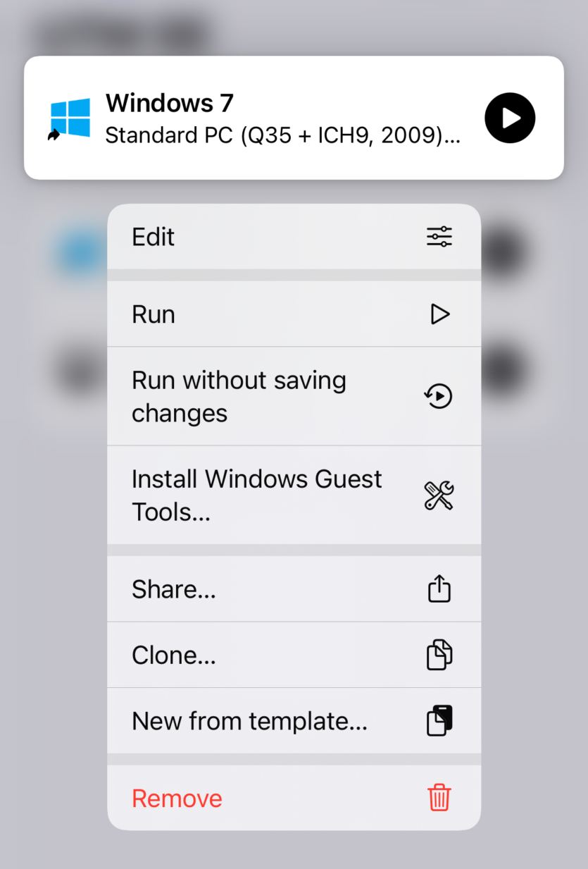Viewport: 588px width, 869px height.
Task: Choose "Run without saving changes" text
Action: 239,396
